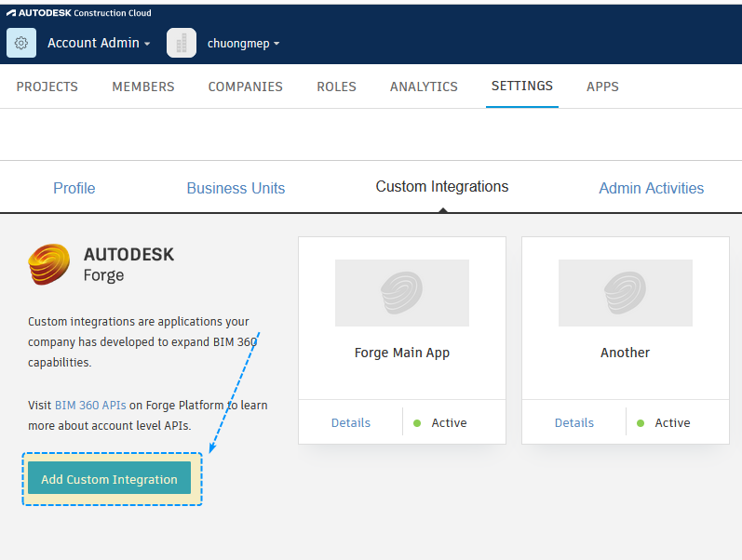Screen dimensions: 742x560
Task: Switch to Admin Activities tab
Action: (651, 188)
